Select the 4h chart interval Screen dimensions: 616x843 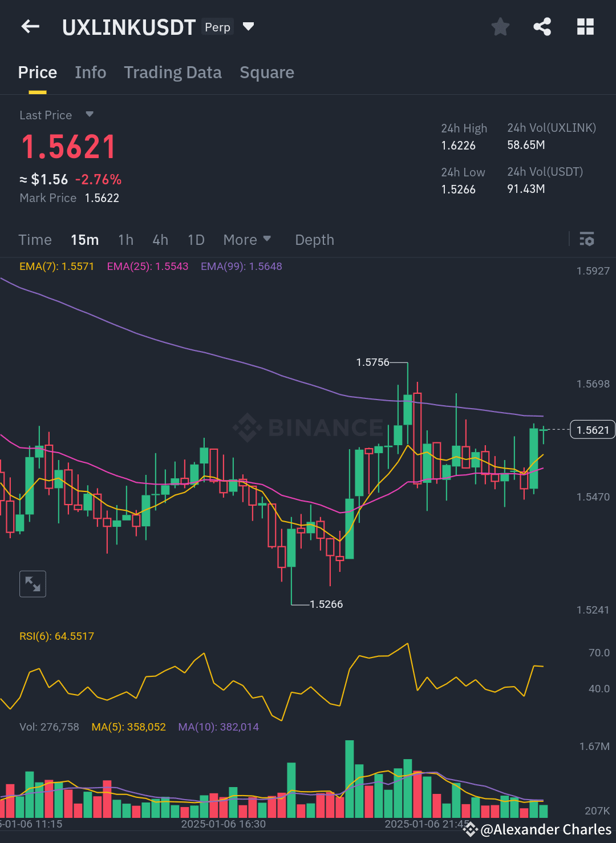(x=160, y=240)
